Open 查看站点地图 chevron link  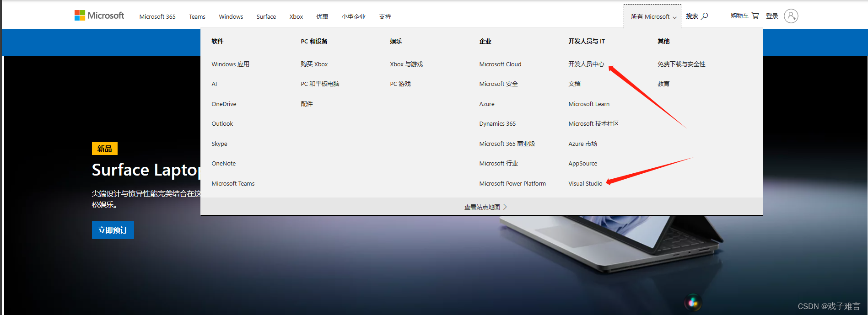[x=485, y=207]
